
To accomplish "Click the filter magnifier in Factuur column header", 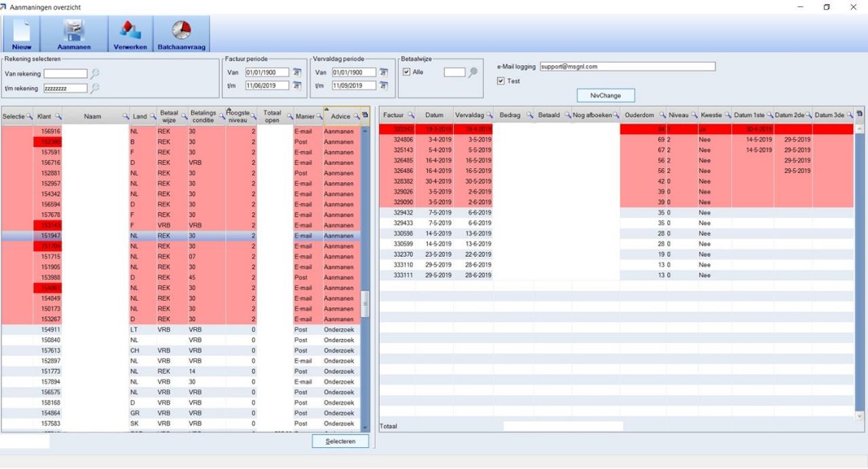I will (410, 116).
